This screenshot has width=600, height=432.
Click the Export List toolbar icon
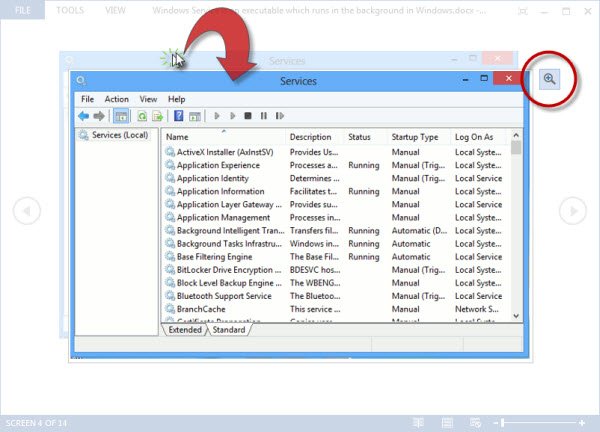pos(157,116)
